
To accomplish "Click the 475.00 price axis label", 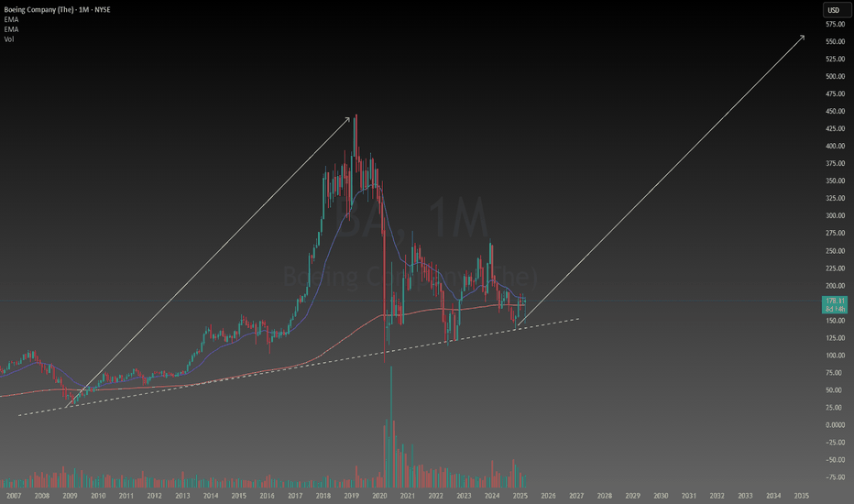I will click(x=835, y=93).
